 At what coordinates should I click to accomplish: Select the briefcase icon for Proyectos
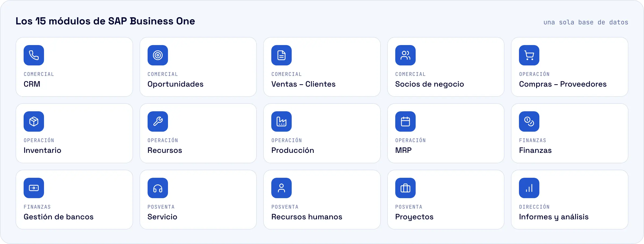click(x=405, y=188)
